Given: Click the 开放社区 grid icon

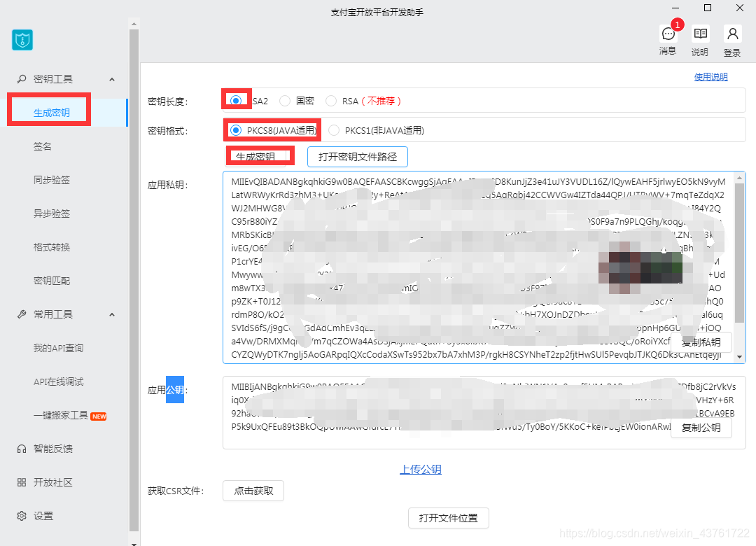Looking at the screenshot, I should [x=22, y=482].
